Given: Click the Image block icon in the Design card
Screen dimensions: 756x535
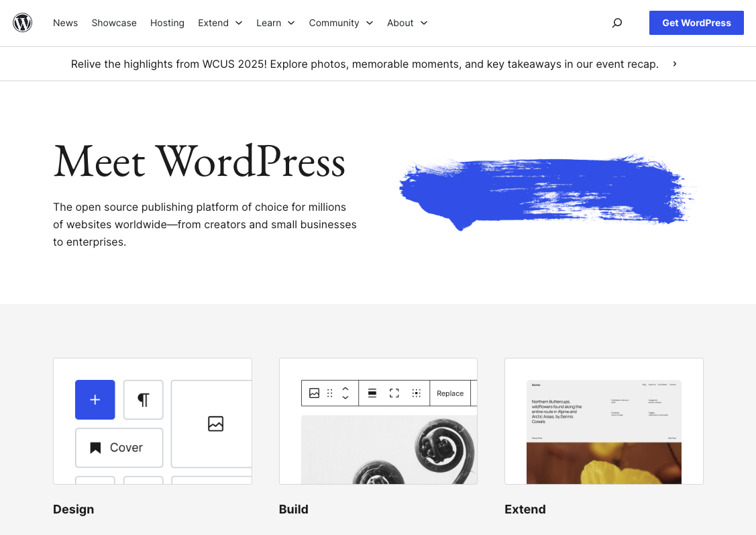Looking at the screenshot, I should (x=215, y=424).
